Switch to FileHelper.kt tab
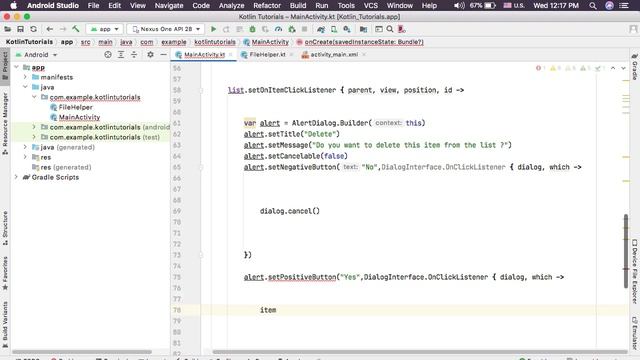 click(x=267, y=55)
